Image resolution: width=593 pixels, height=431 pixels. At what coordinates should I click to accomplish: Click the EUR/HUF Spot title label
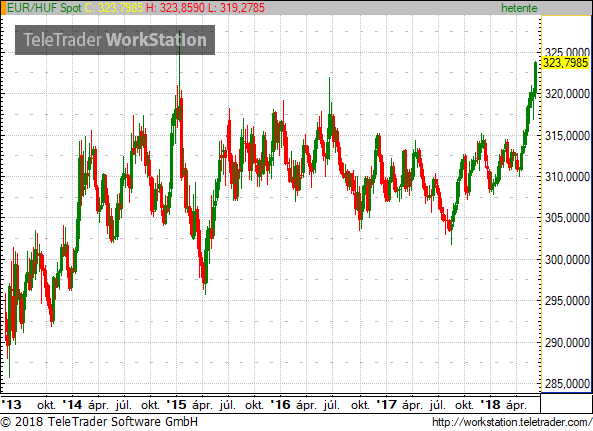44,8
